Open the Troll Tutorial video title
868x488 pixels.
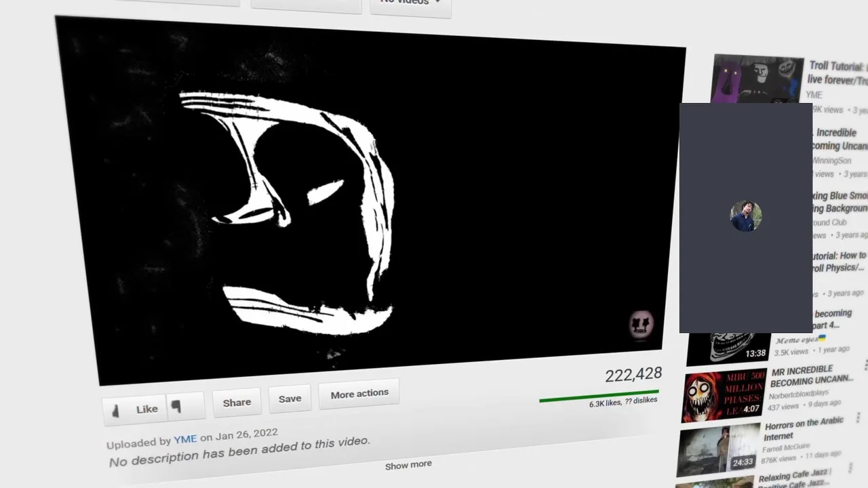click(x=837, y=73)
